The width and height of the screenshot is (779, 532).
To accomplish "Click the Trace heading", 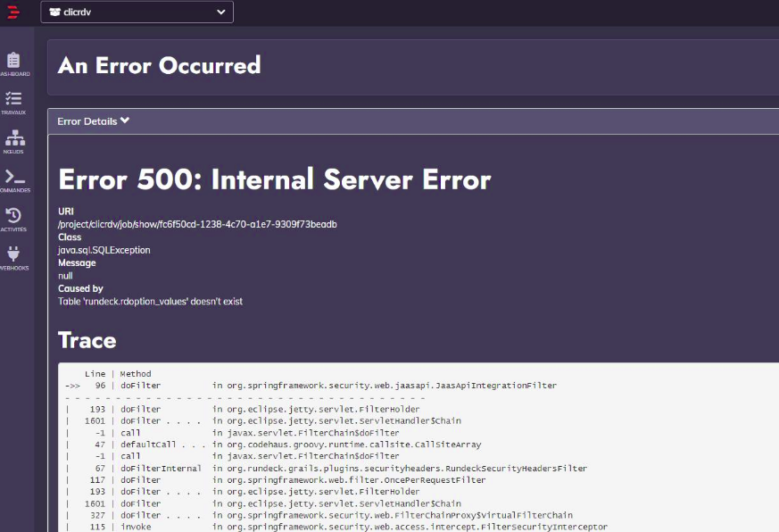I will pyautogui.click(x=86, y=340).
